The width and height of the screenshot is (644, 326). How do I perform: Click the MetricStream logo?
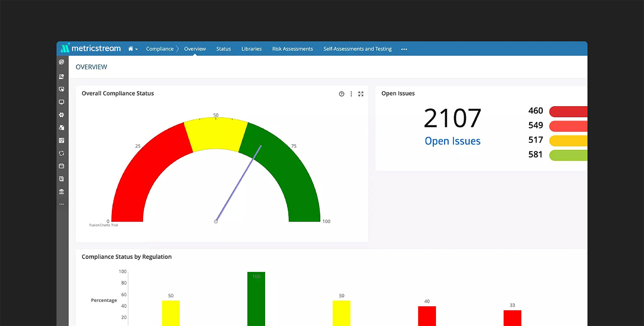tap(91, 48)
